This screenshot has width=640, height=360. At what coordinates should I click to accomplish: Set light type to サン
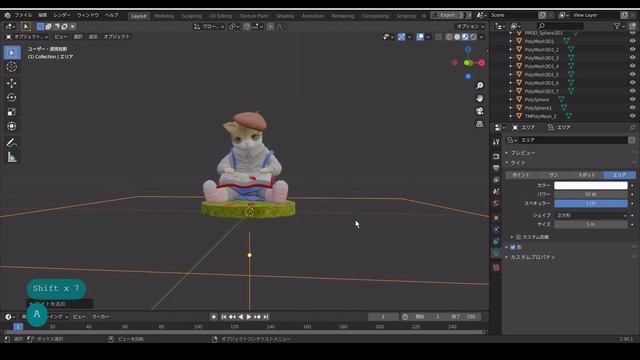[554, 175]
